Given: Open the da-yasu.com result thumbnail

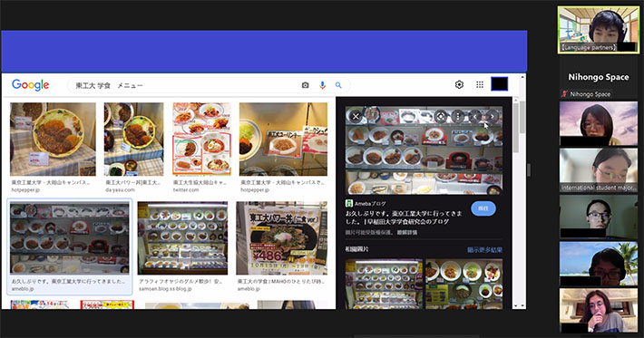Looking at the screenshot, I should click(133, 139).
